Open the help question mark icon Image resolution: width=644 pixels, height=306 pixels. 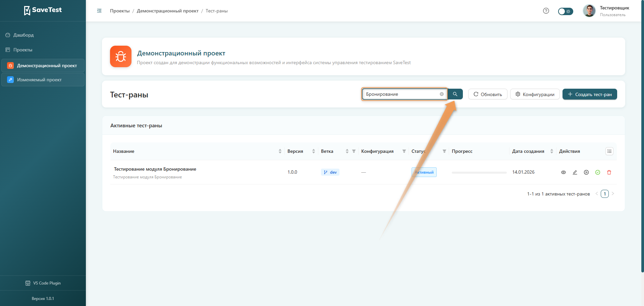pyautogui.click(x=546, y=11)
